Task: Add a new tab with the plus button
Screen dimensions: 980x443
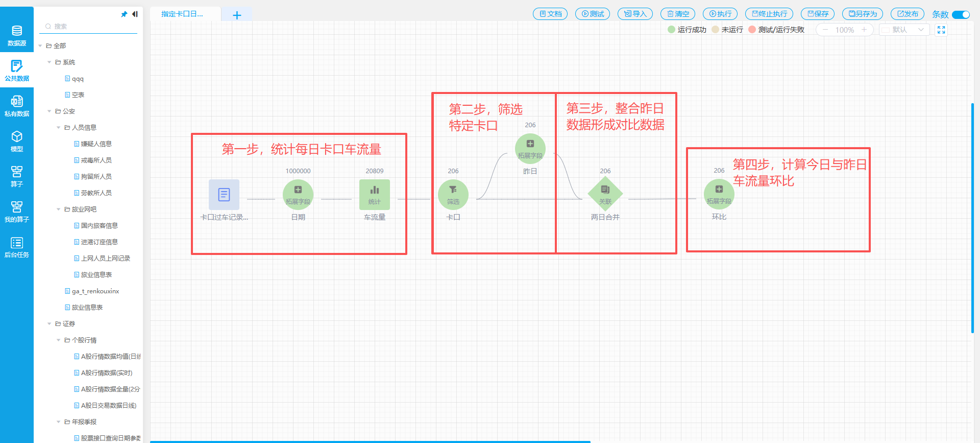Action: pyautogui.click(x=237, y=15)
